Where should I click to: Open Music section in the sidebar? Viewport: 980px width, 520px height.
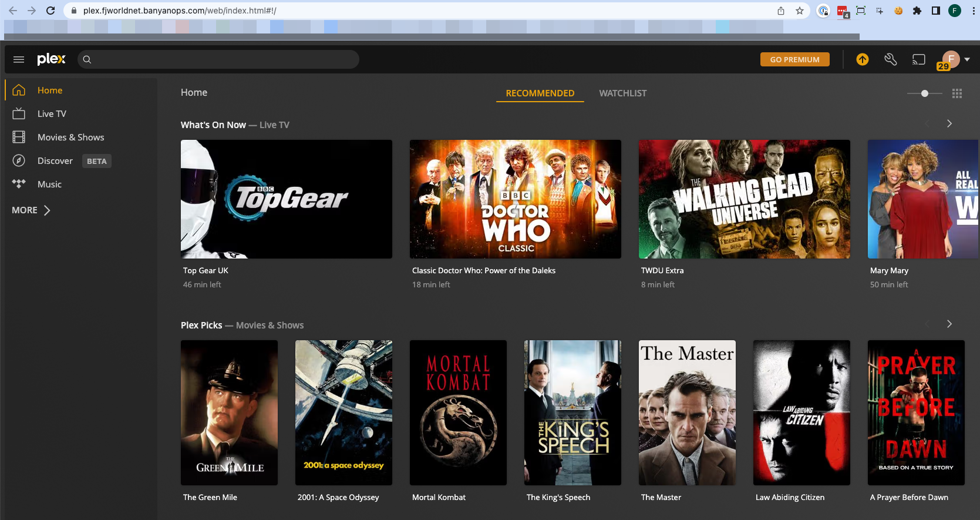(x=49, y=184)
